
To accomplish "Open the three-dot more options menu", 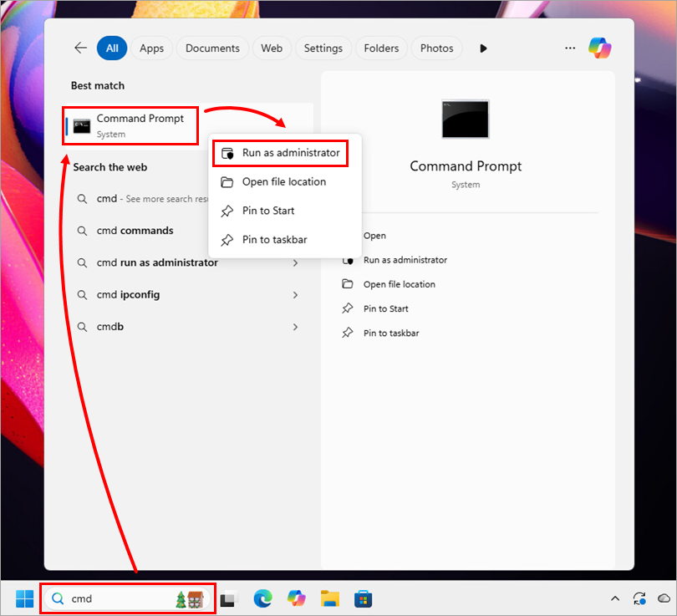I will pyautogui.click(x=570, y=48).
